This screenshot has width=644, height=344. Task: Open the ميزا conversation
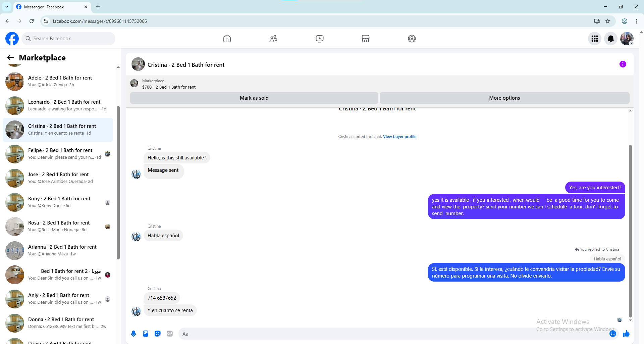point(58,275)
